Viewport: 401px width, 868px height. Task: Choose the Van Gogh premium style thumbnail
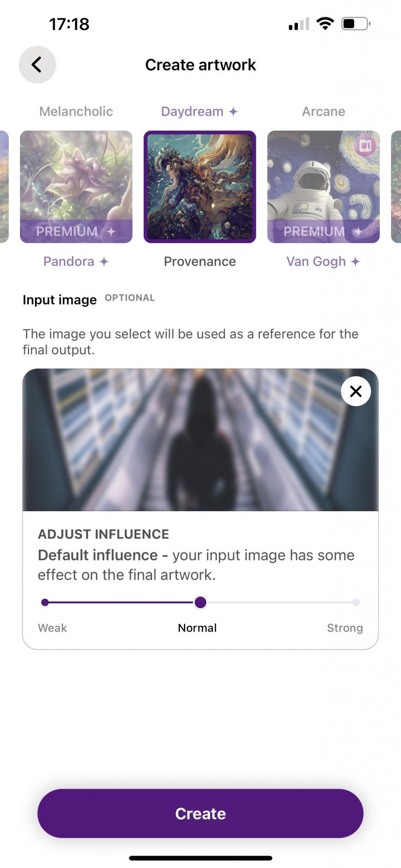[x=324, y=187]
